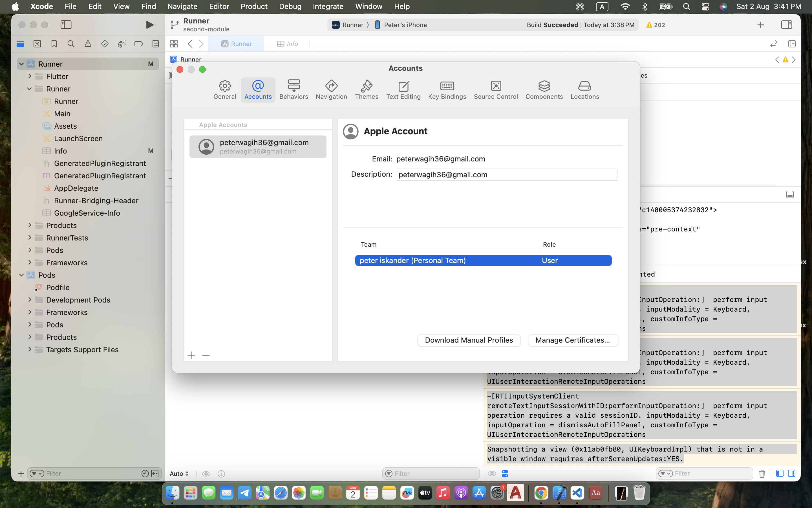Show recently modified files clock filter
Image resolution: width=812 pixels, height=508 pixels.
point(145,473)
